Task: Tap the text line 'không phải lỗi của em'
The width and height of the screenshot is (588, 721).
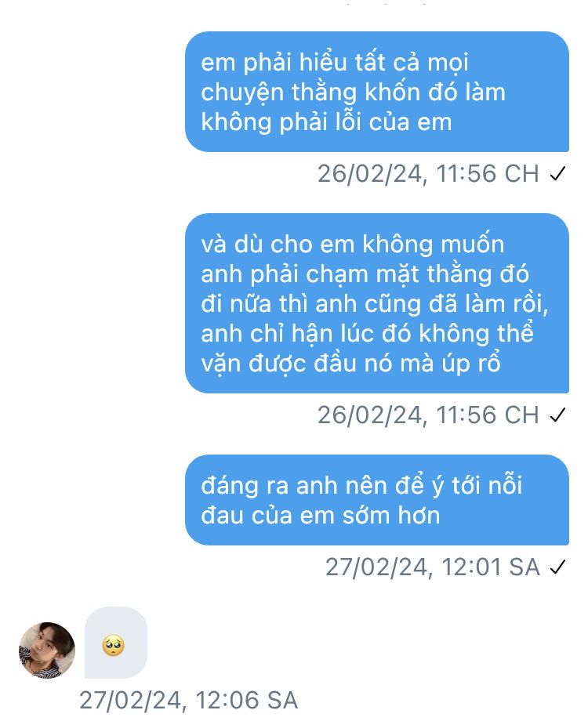Action: click(x=326, y=122)
